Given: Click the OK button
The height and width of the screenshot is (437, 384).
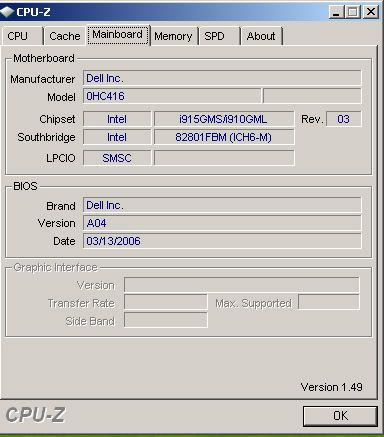Looking at the screenshot, I should [x=340, y=416].
